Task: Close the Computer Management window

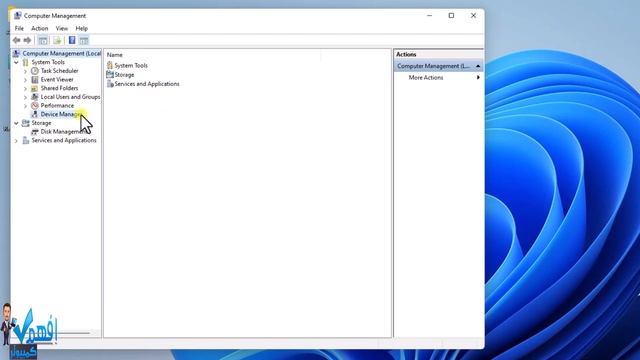Action: pos(473,16)
